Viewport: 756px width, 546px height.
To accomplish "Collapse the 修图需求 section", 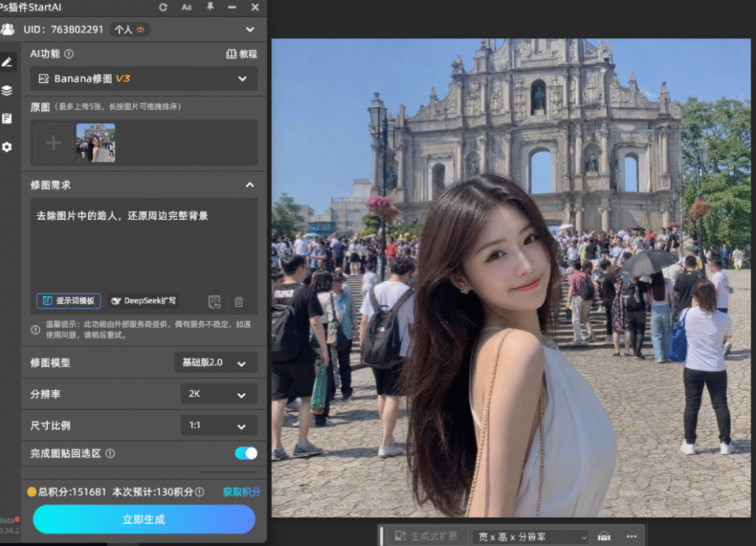I will click(250, 185).
